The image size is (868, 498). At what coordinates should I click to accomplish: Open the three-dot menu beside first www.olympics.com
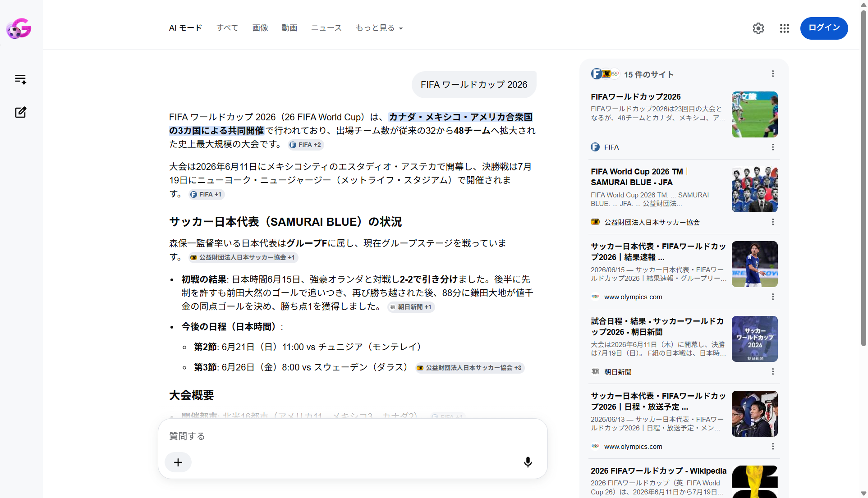point(773,297)
